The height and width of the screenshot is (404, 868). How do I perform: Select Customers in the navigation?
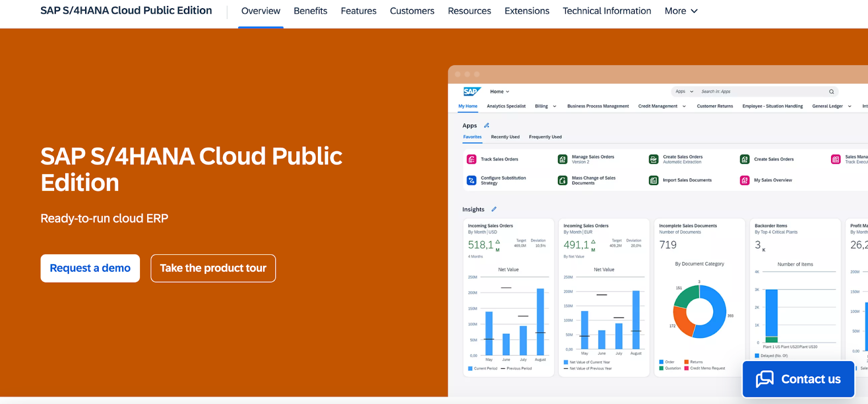(412, 11)
